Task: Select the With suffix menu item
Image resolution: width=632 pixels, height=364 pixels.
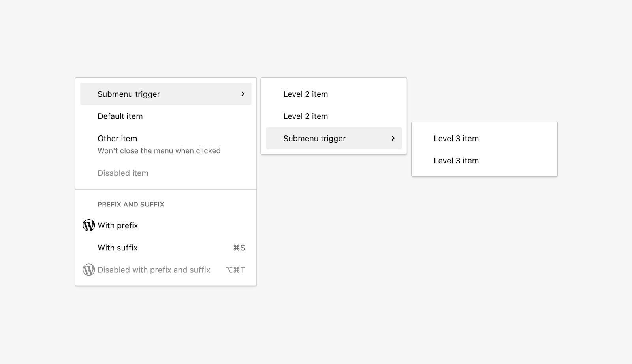Action: coord(166,248)
